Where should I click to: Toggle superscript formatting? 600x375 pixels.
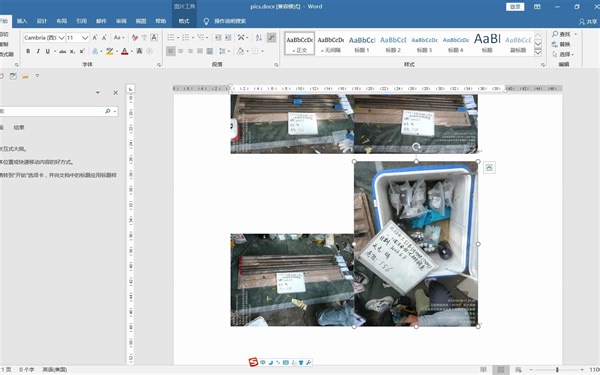(x=82, y=51)
